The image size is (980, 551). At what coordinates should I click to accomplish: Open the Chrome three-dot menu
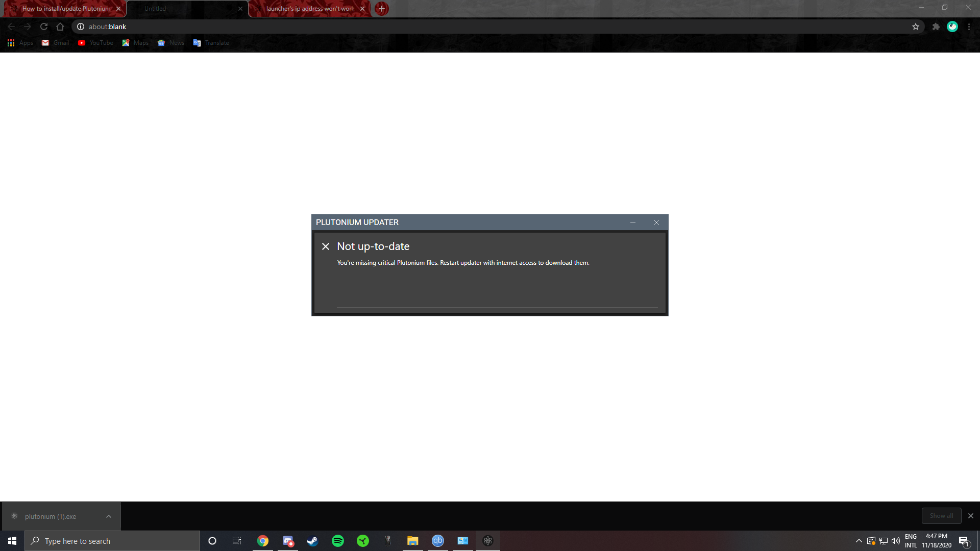969,27
